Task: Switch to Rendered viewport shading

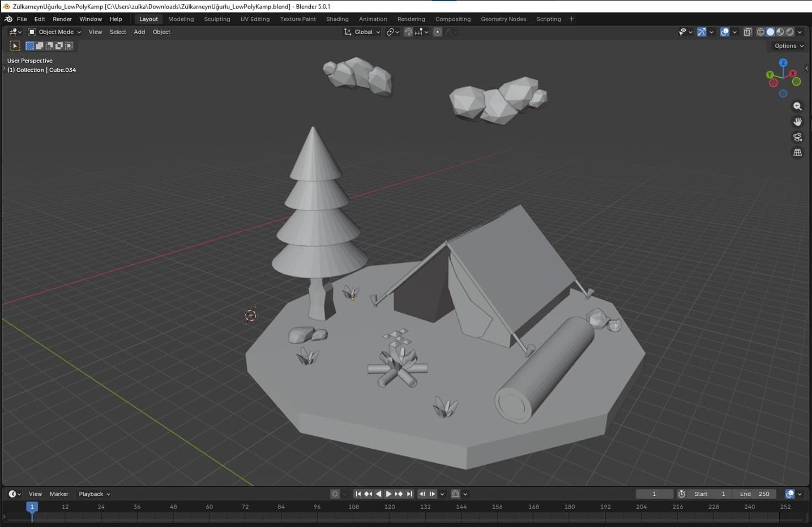Action: [789, 32]
